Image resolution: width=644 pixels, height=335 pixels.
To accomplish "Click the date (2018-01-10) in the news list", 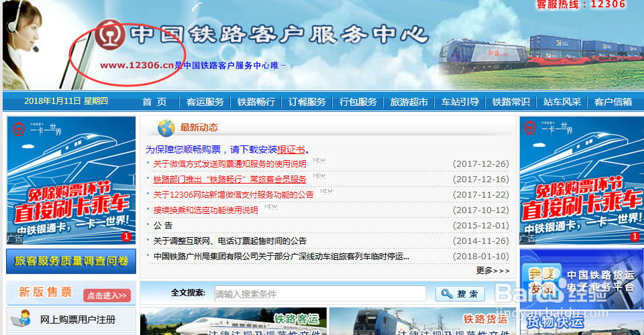I will point(481,256).
